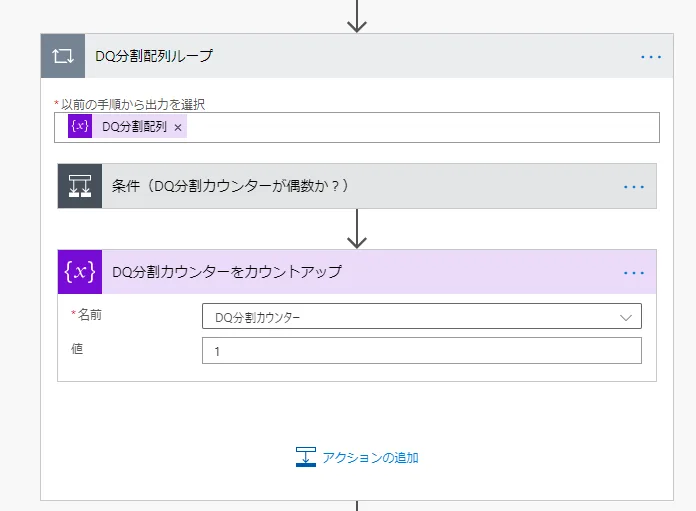This screenshot has width=696, height=511.
Task: Click the add action icon
Action: click(306, 457)
